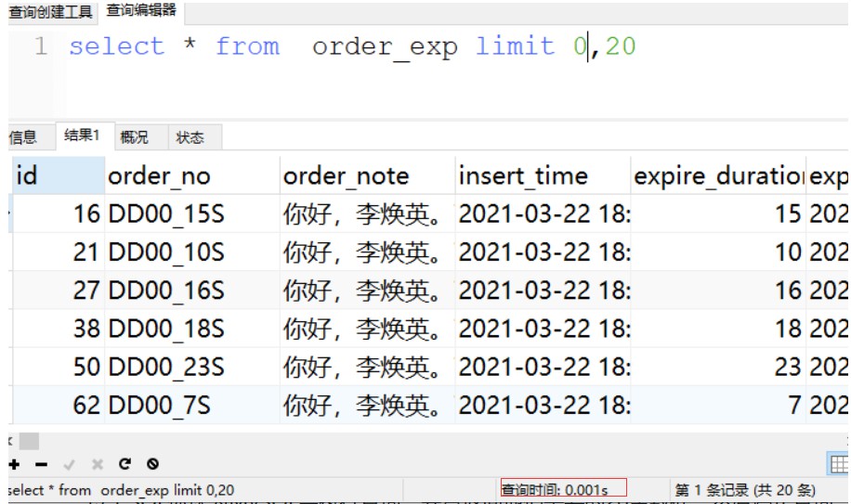Click the horizontal scrollbar thumb of results
Image resolution: width=851 pixels, height=504 pixels.
(30, 441)
